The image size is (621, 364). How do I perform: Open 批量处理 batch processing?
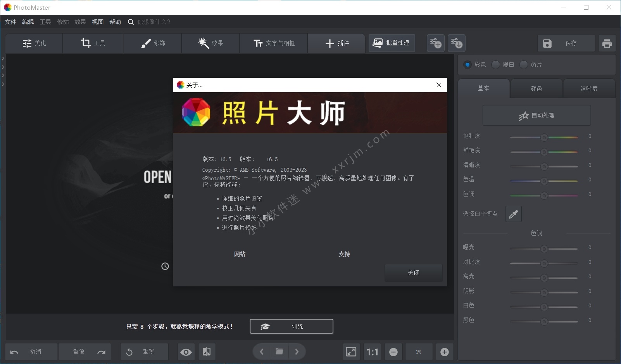pyautogui.click(x=392, y=43)
